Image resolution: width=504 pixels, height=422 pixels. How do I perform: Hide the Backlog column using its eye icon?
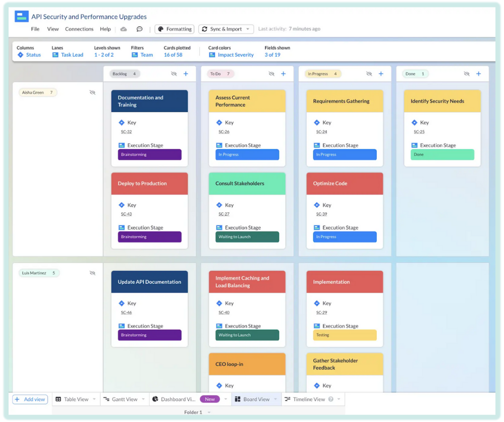click(x=174, y=74)
